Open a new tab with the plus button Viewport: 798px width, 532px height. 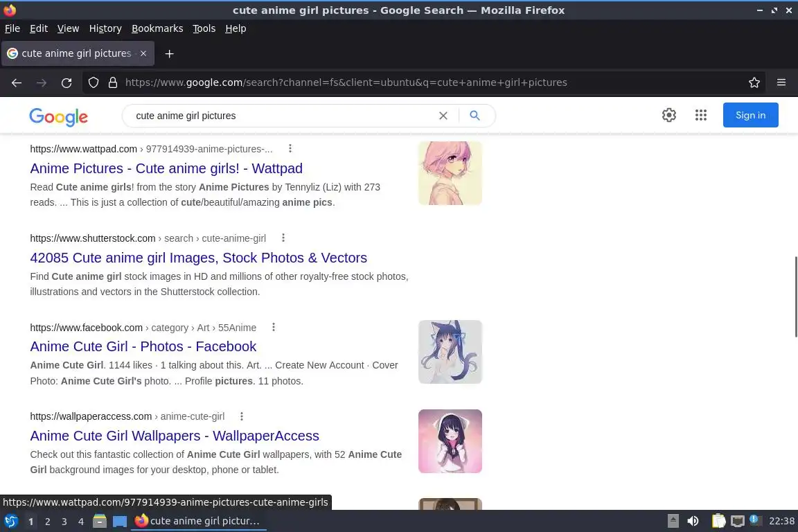[170, 53]
